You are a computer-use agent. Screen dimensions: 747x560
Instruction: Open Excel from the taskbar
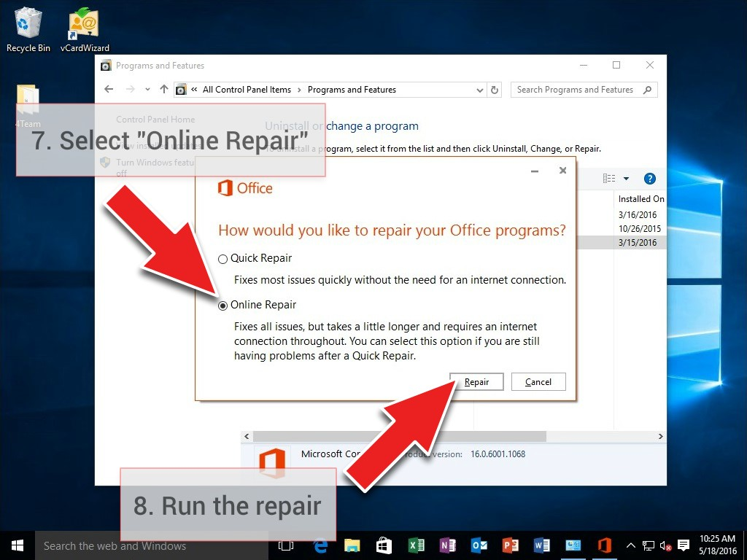417,545
